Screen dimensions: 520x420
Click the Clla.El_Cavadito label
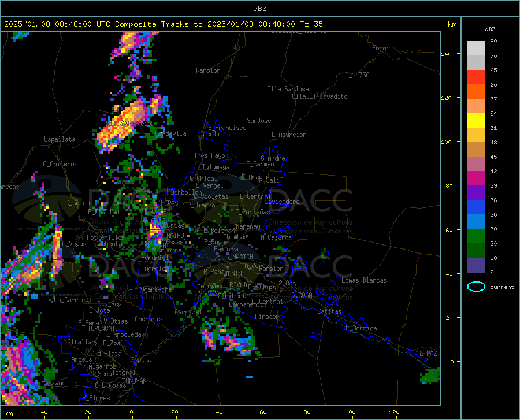(320, 96)
